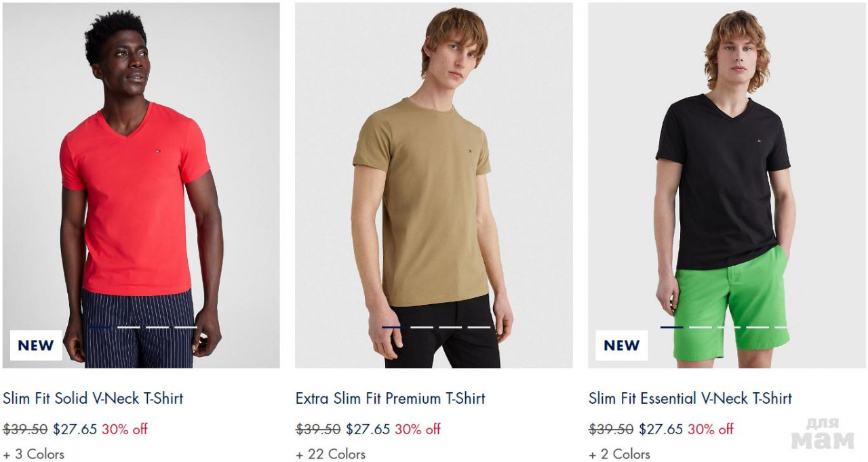Click the NEW badge on red t-shirt
This screenshot has width=868, height=462.
coord(36,345)
